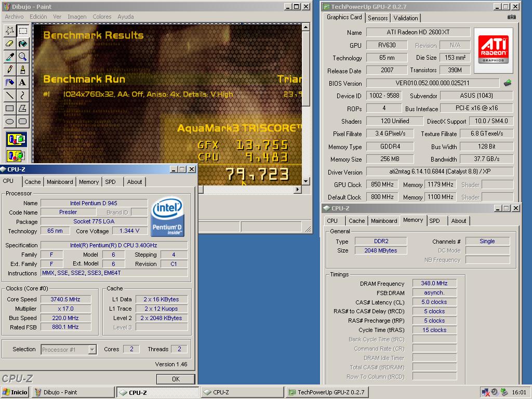Open the Ayuda menu in Paint
The height and width of the screenshot is (399, 532).
click(126, 17)
